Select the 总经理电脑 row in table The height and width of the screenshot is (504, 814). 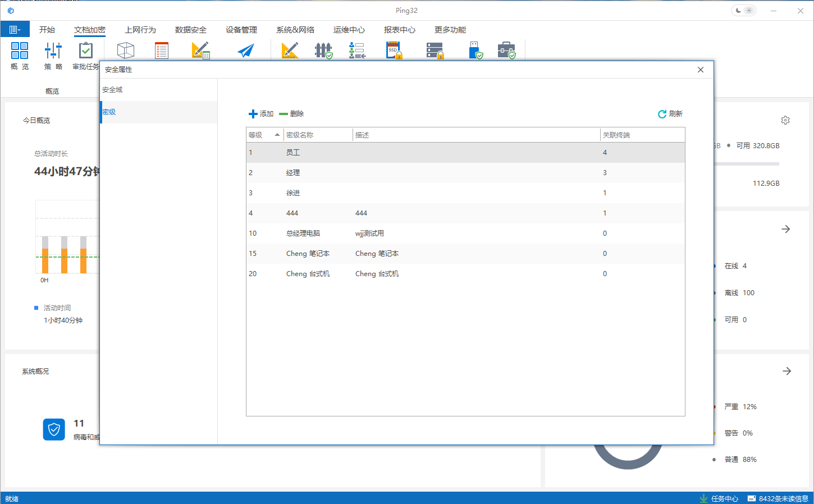[303, 233]
